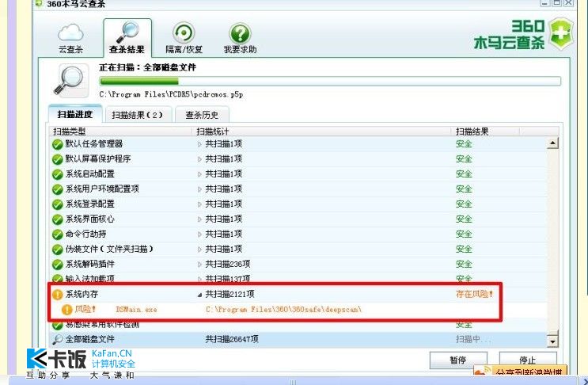
Task: Switch to the 扫描结果(2) subtab
Action: 137,115
